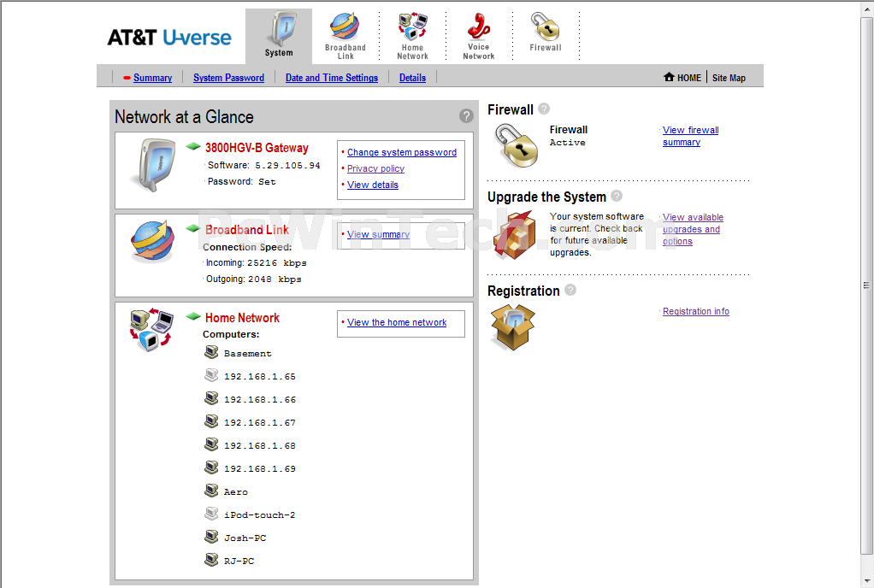The image size is (874, 588).
Task: Click the iPod-touch-2 device name
Action: coord(260,515)
